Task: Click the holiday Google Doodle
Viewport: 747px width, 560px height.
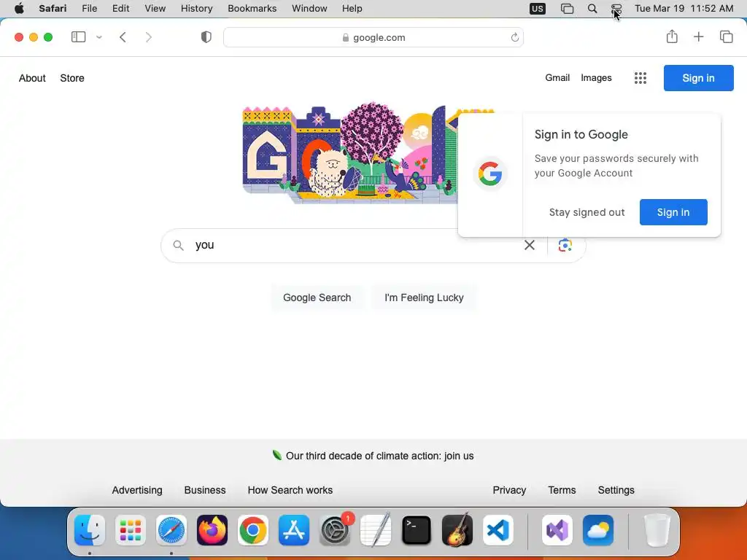Action: click(350, 153)
